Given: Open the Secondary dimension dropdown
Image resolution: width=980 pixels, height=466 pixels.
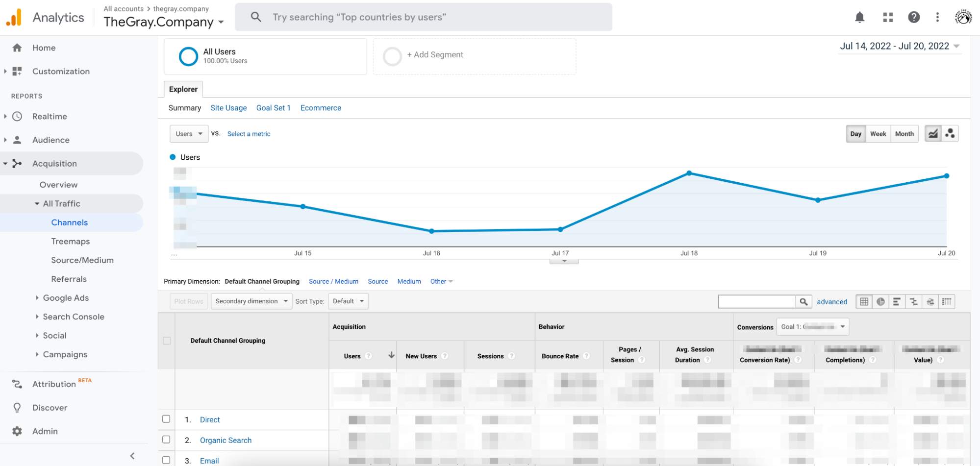Looking at the screenshot, I should 251,301.
